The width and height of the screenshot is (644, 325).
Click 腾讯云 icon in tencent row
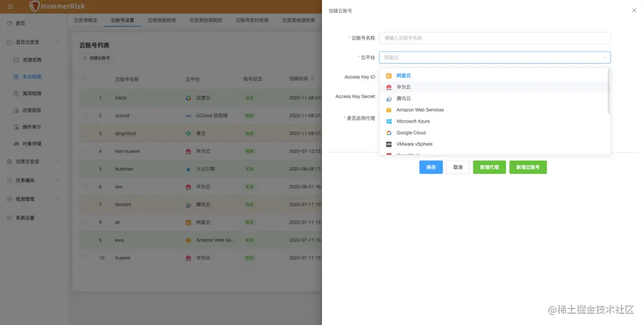188,204
